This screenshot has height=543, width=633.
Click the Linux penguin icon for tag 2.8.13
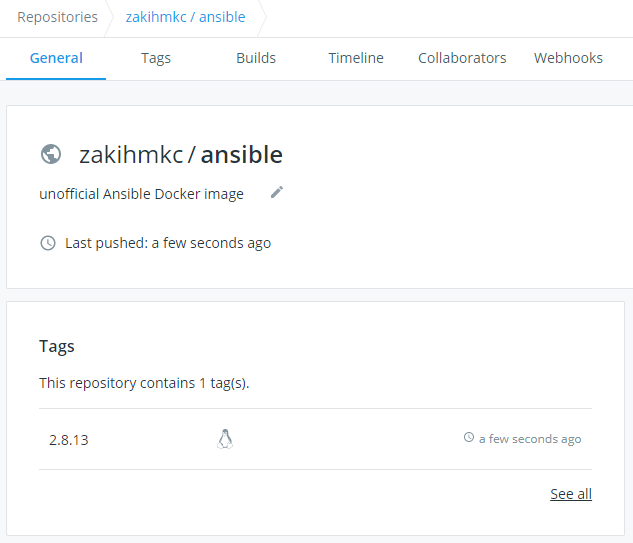pyautogui.click(x=225, y=439)
